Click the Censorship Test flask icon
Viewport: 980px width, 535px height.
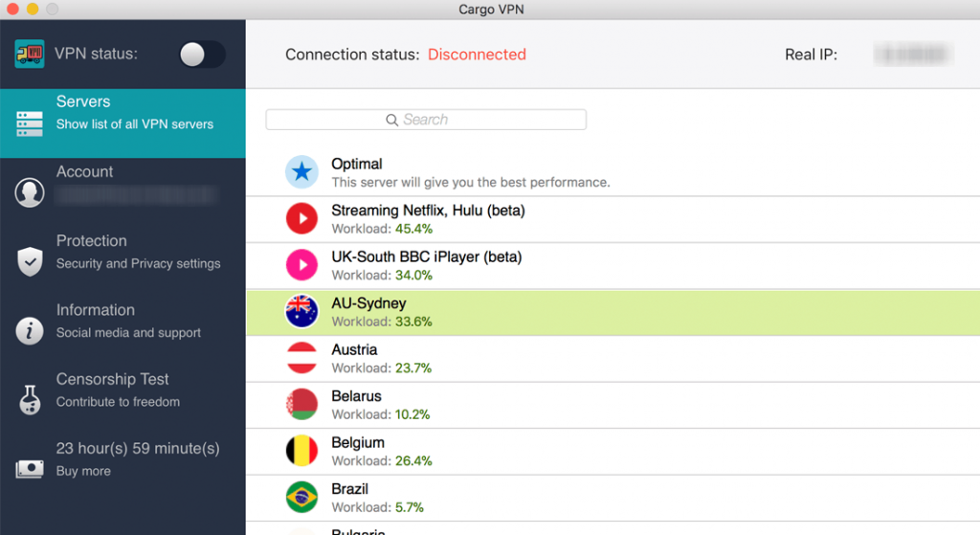[30, 400]
